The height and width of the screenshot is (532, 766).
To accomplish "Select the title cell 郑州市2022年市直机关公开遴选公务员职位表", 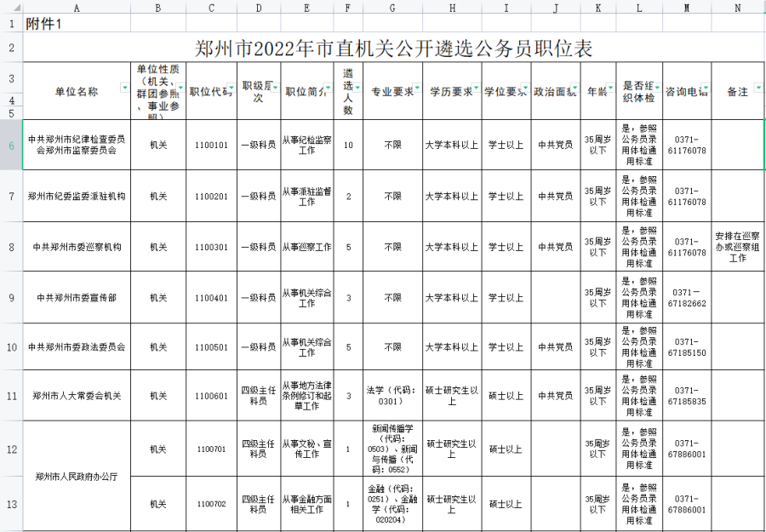I will tap(392, 48).
